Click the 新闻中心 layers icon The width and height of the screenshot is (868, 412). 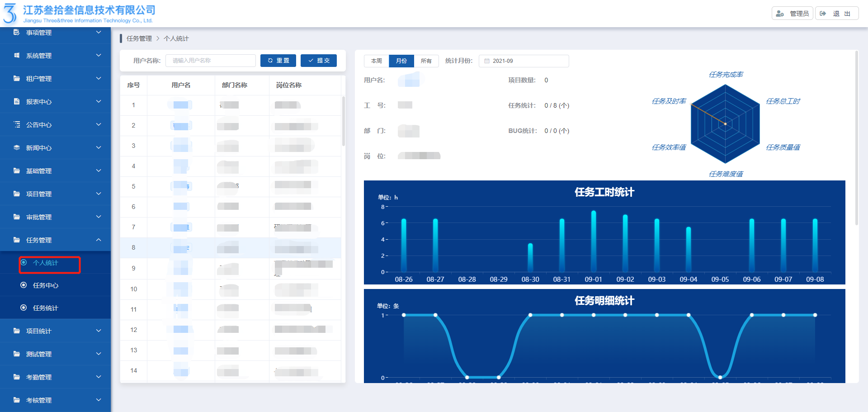tap(17, 147)
